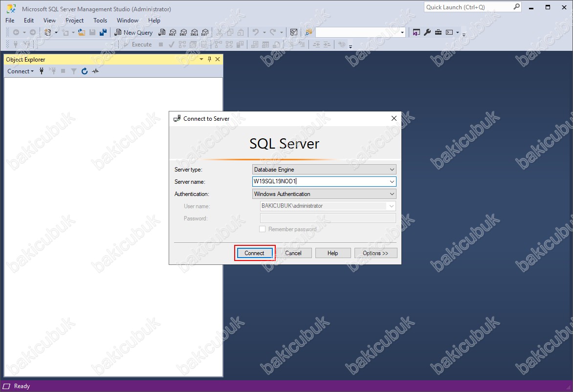Open Activity Monitor in Object Explorer toolbar
Viewport: 573px width, 392px height.
point(95,71)
